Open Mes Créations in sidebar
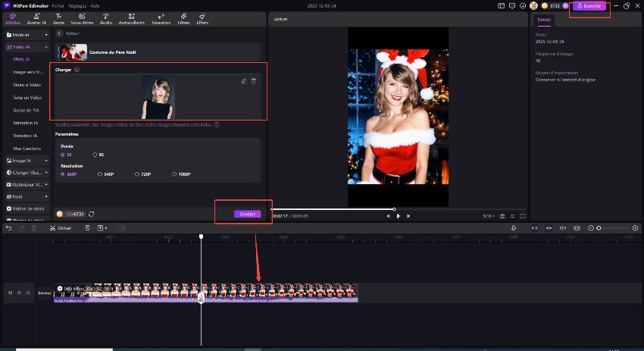The image size is (644, 351). [x=27, y=149]
